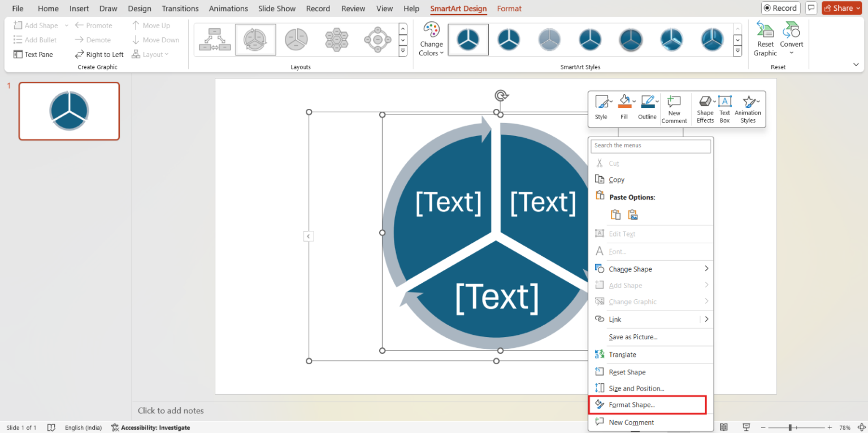Click the Search the menus field
The image size is (868, 433).
[x=650, y=146]
